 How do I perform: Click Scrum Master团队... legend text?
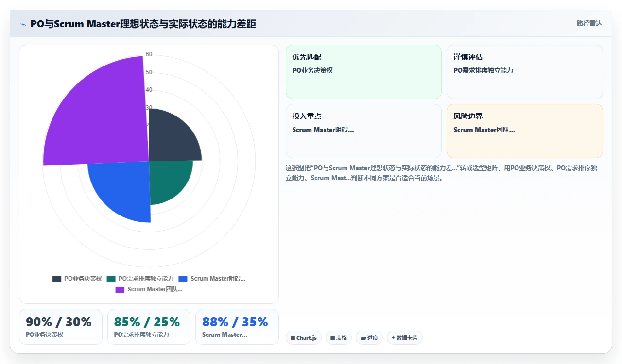[x=155, y=289]
